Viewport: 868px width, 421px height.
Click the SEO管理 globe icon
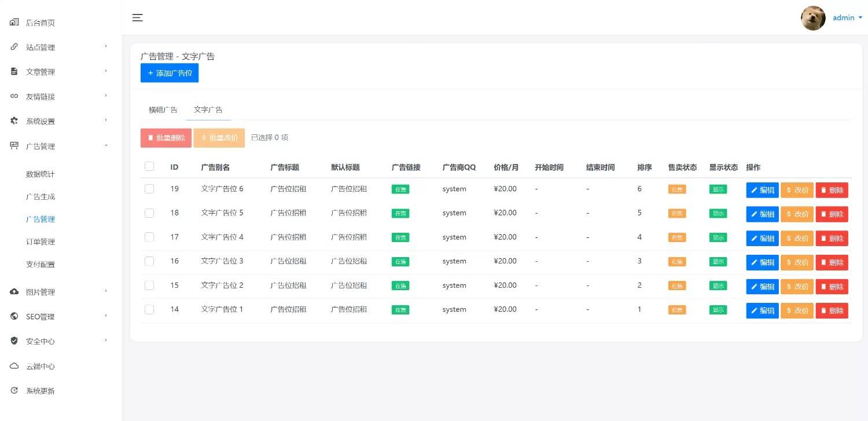pos(14,316)
